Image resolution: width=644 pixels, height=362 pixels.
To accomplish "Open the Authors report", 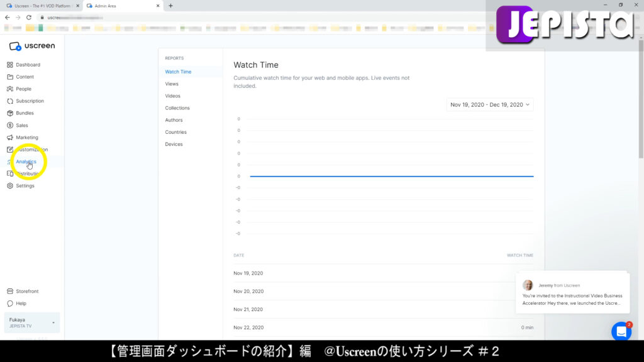I will point(174,120).
